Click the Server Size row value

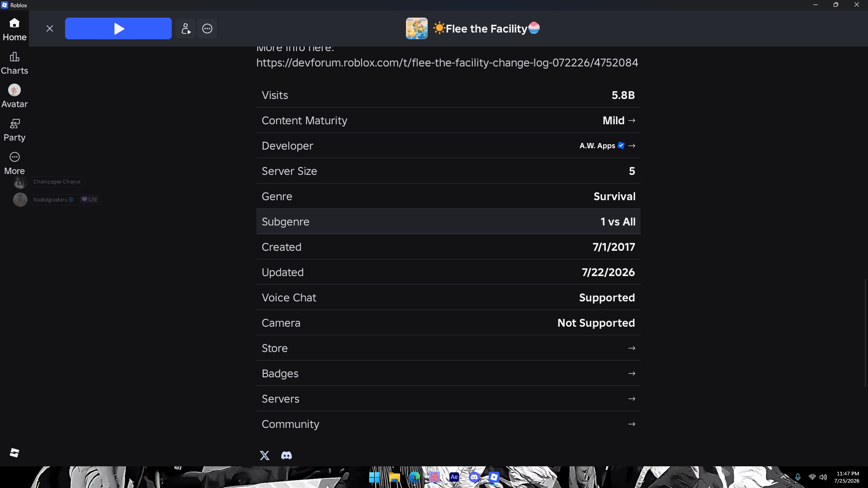point(632,171)
